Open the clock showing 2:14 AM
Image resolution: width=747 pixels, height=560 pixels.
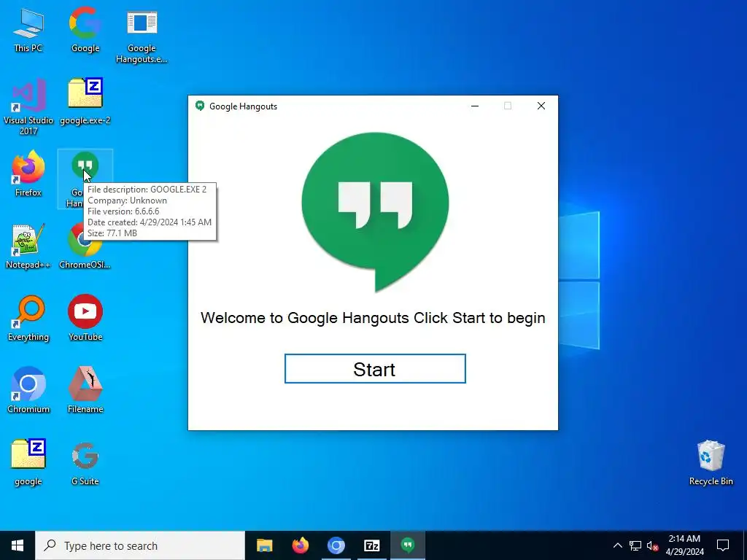pyautogui.click(x=684, y=545)
